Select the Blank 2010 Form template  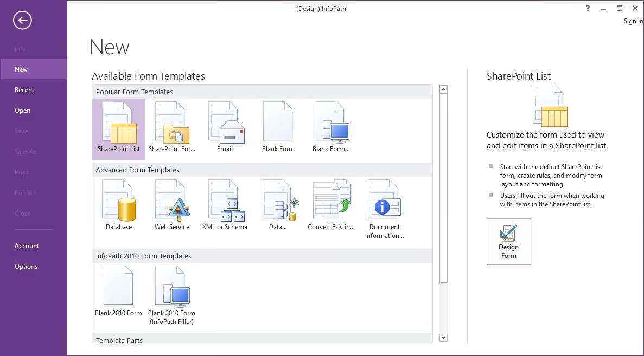(118, 293)
